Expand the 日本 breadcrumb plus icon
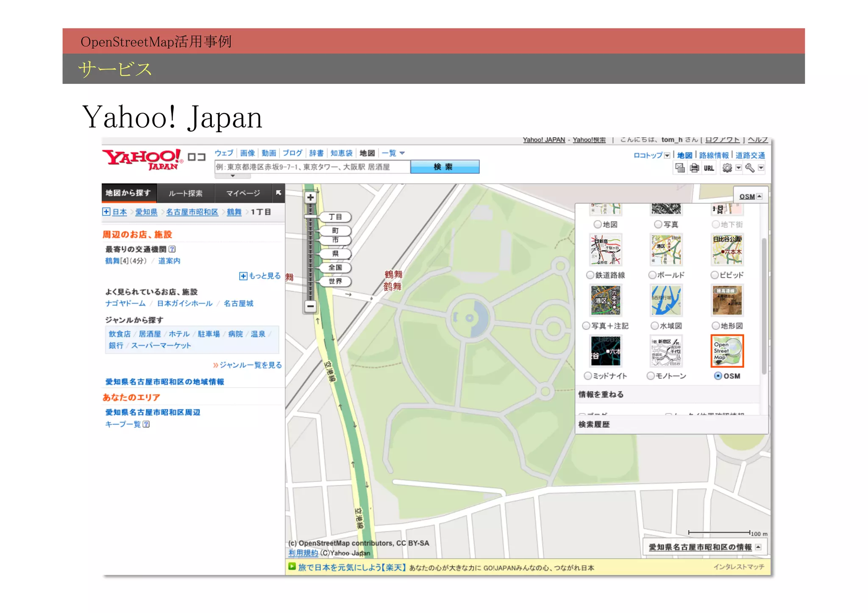The height and width of the screenshot is (613, 868). [106, 212]
